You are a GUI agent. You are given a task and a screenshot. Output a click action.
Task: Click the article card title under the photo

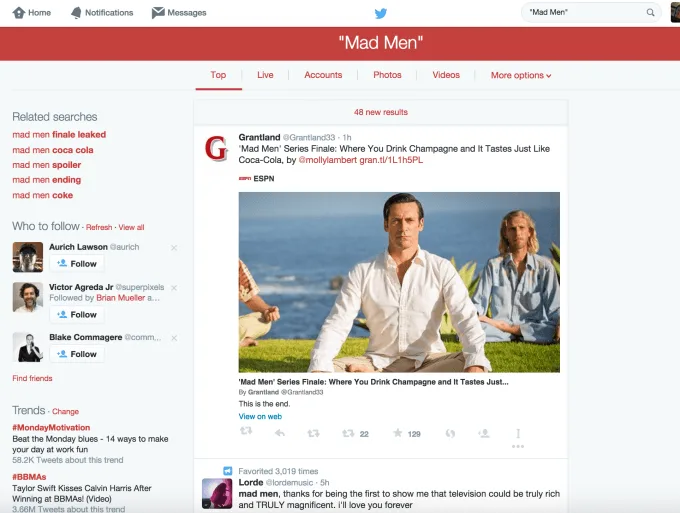click(x=373, y=382)
